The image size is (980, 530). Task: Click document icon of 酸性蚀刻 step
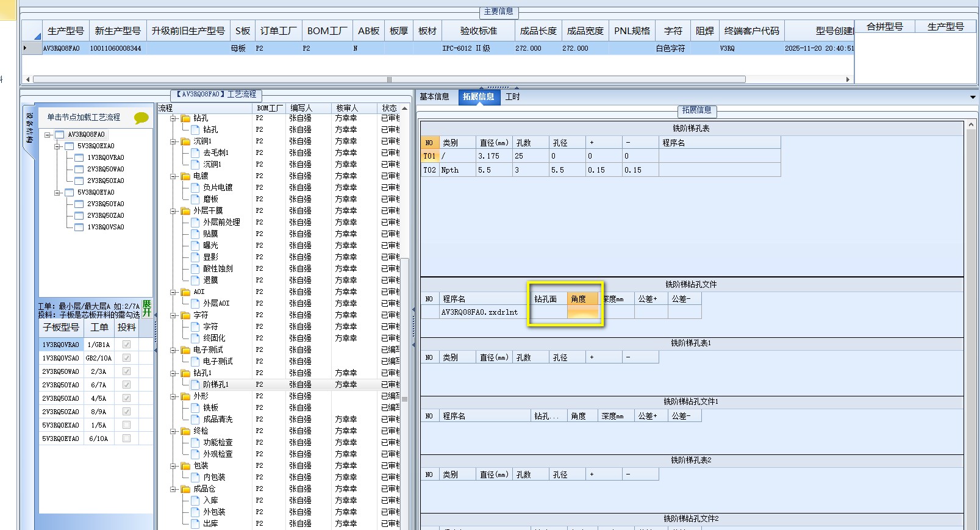[x=195, y=269]
